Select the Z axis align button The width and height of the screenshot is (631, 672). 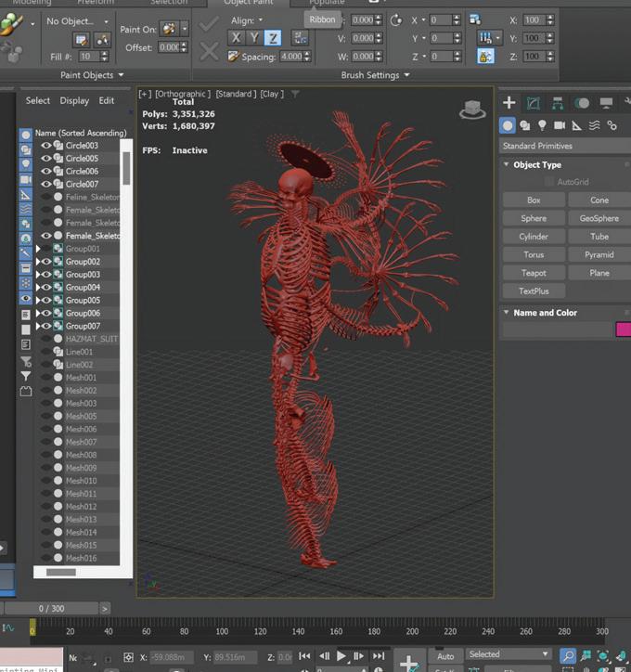(x=273, y=38)
